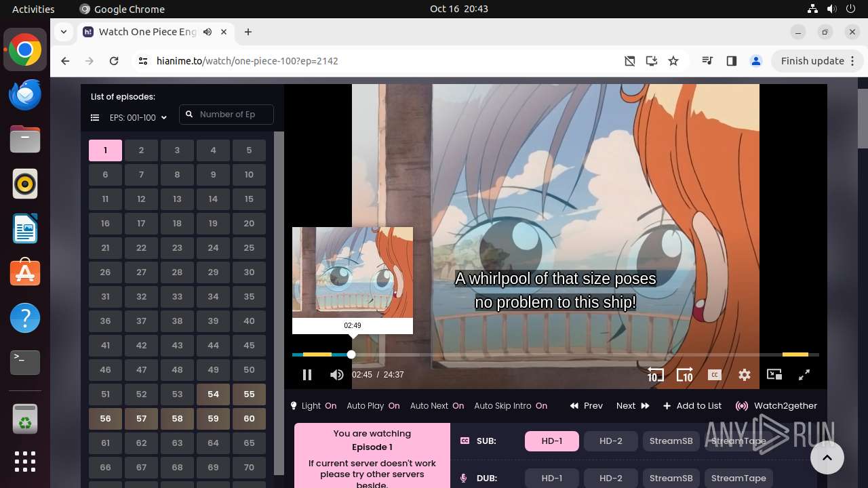Toggle closed captions CC button
This screenshot has height=488, width=868.
click(714, 375)
